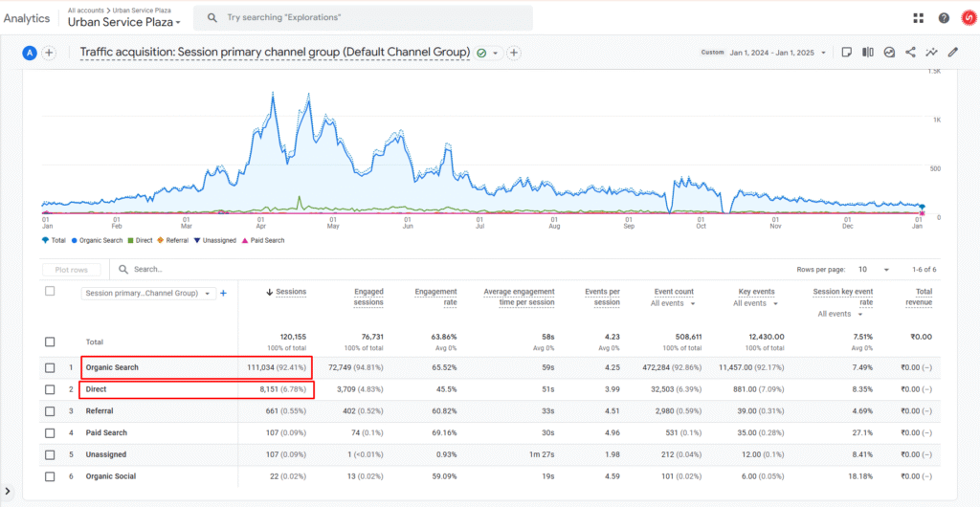Sort by Engagement rate column header

click(435, 297)
